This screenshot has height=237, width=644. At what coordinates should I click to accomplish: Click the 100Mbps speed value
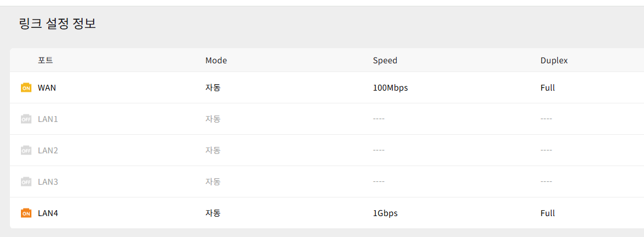(x=390, y=88)
